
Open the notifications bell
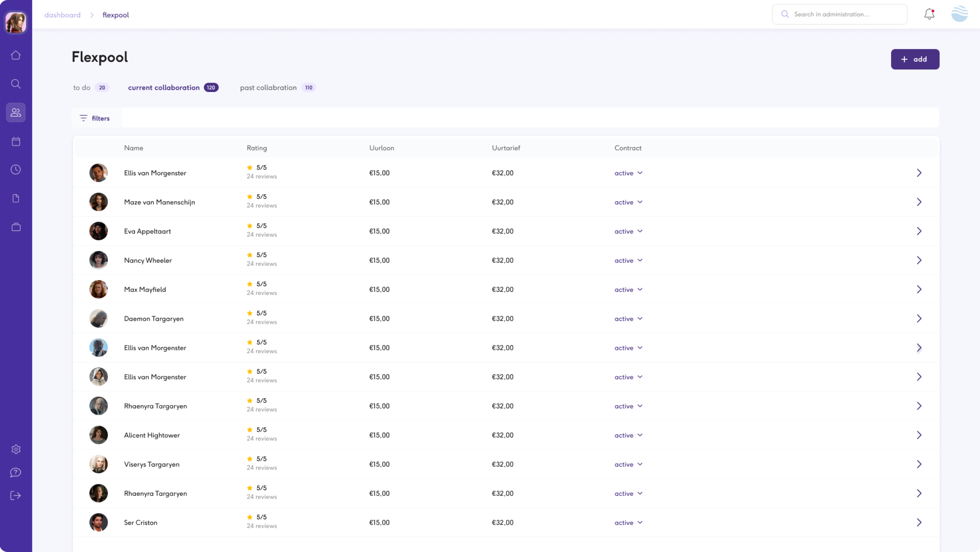pos(929,14)
